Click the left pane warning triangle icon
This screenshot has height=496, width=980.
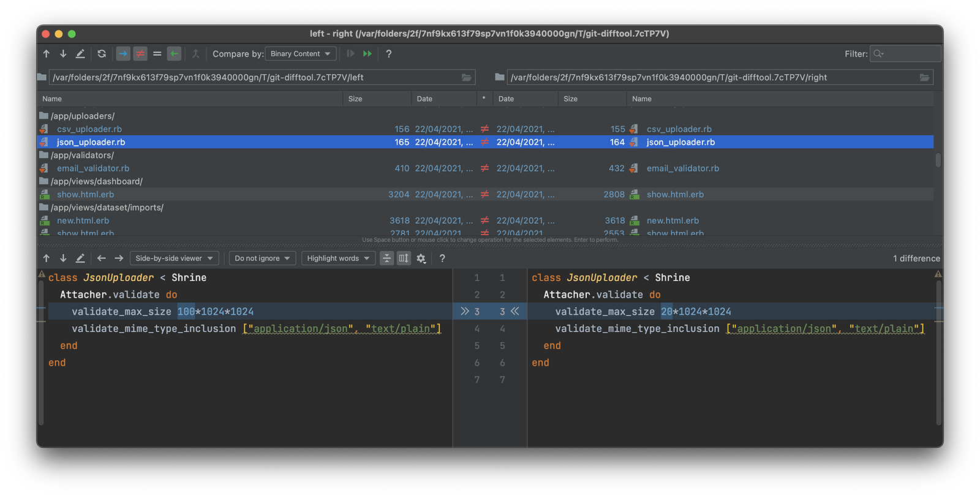point(42,274)
